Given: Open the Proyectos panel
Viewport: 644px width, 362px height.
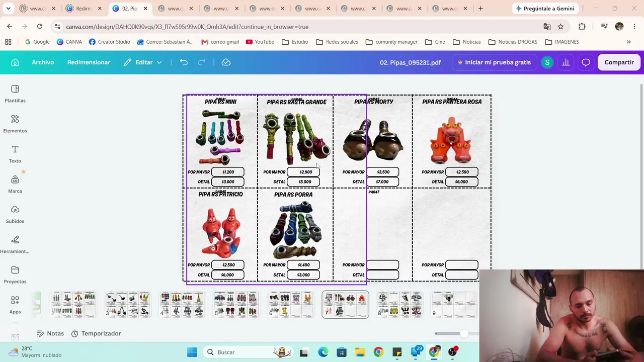Looking at the screenshot, I should pyautogui.click(x=15, y=275).
